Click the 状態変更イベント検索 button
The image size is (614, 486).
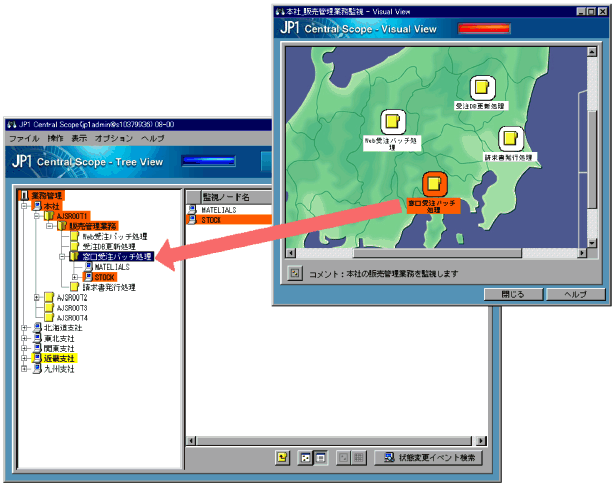[428, 457]
